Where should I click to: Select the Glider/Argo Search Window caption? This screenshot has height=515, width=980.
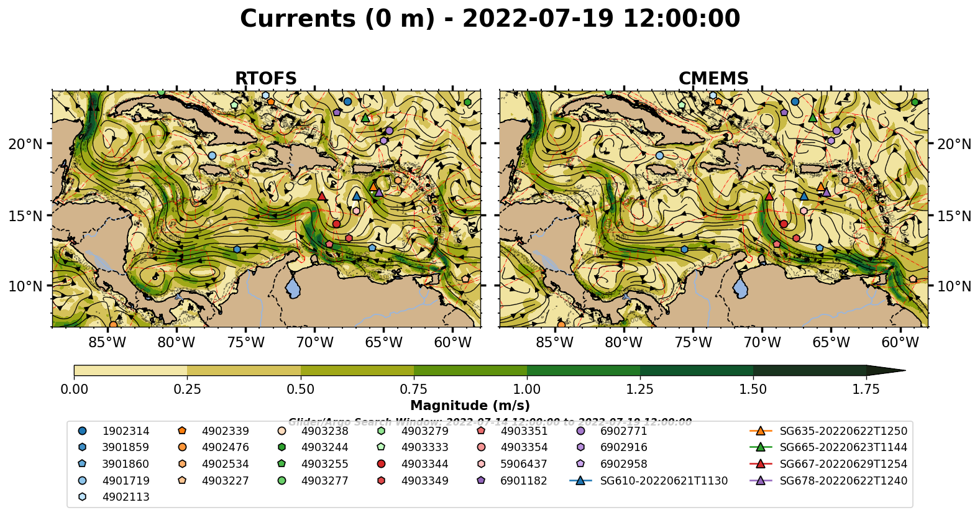click(490, 422)
